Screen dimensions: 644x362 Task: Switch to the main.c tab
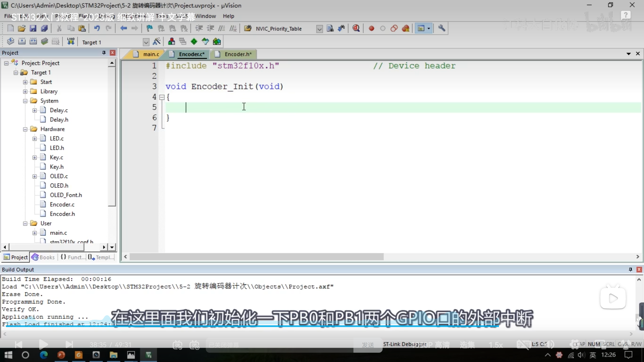pyautogui.click(x=151, y=54)
